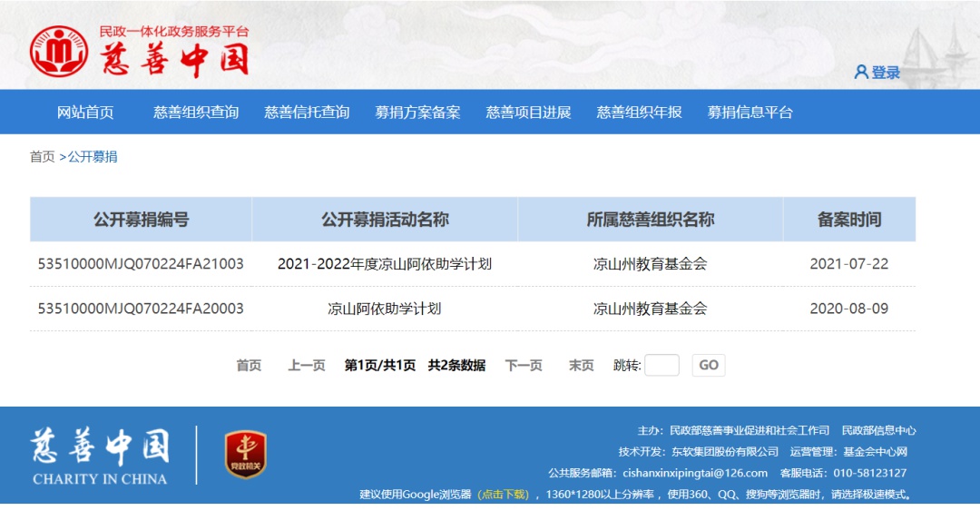Click the red 党政机关 badge icon in footer
This screenshot has width=980, height=530.
[245, 455]
